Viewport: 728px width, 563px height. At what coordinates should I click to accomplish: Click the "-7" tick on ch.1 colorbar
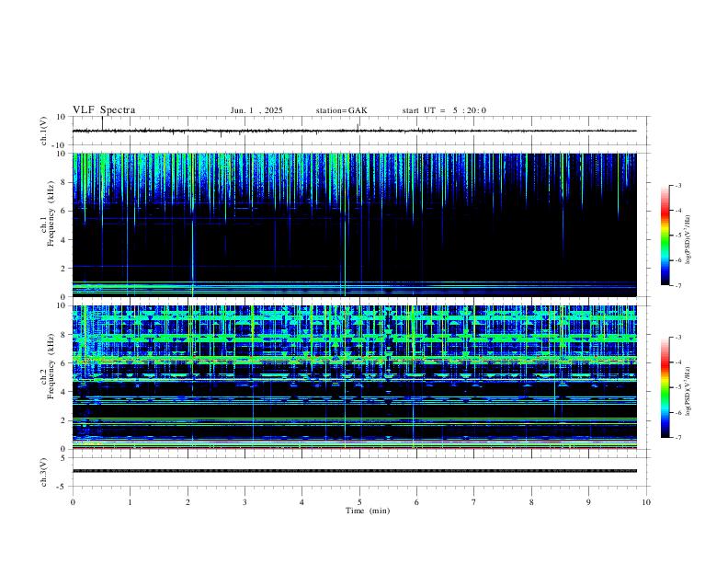[677, 286]
